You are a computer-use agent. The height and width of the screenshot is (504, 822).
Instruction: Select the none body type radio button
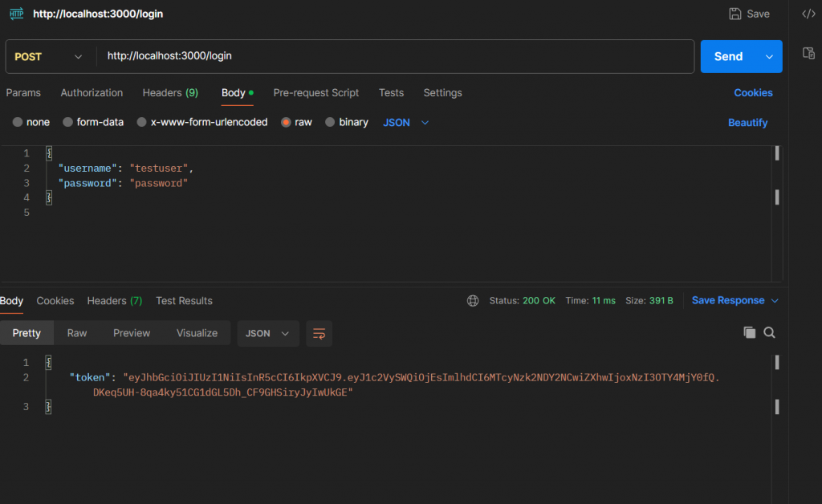pyautogui.click(x=18, y=123)
